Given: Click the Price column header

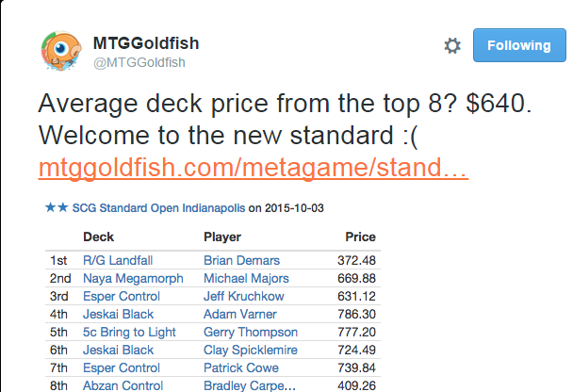Looking at the screenshot, I should (360, 237).
